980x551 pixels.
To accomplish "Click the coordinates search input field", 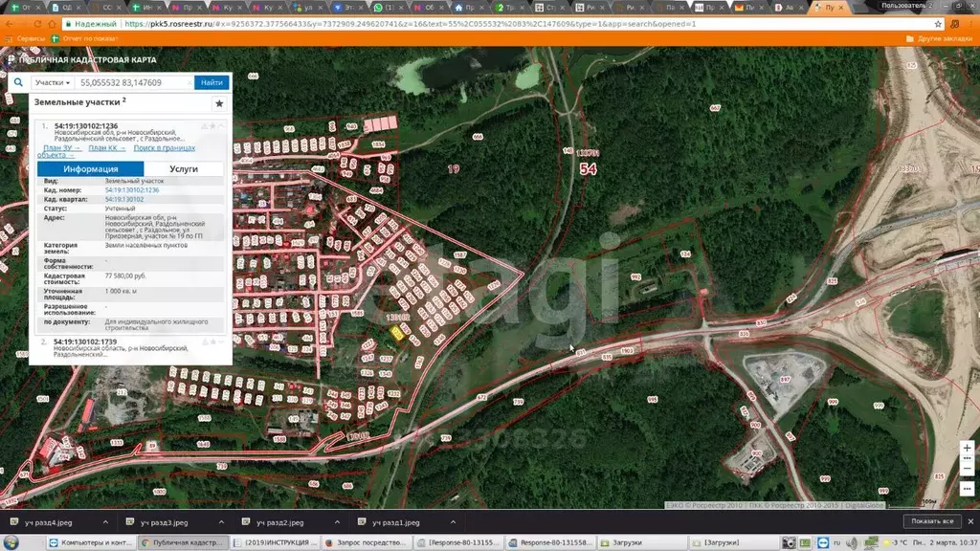I will click(x=134, y=83).
